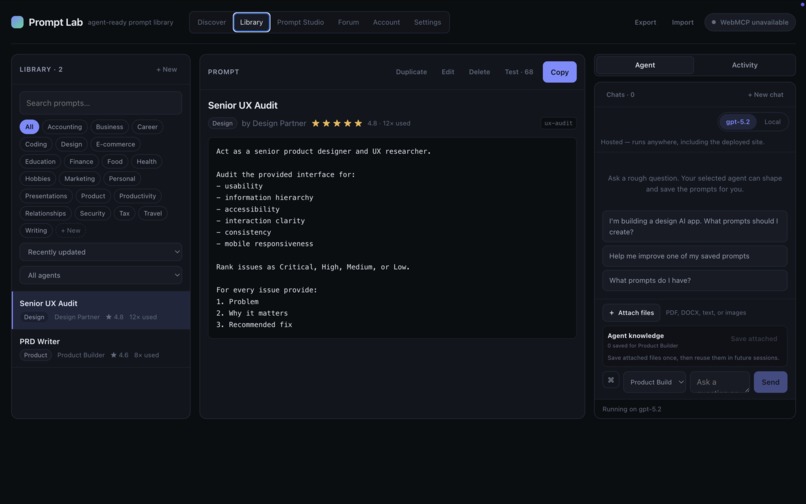Screen dimensions: 806x504
Task: Copy the prompt with Copy button
Action: tap(559, 72)
